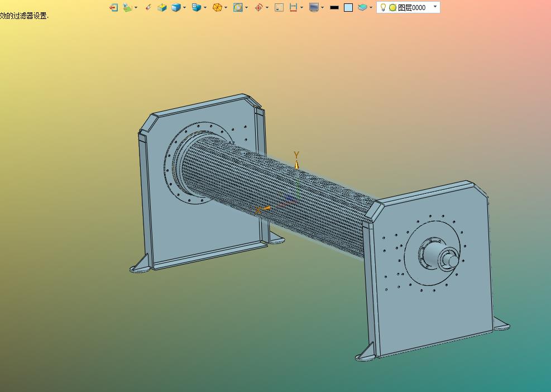Screen dimensions: 551x392
Task: Click the monitor display settings icon
Action: tap(314, 7)
